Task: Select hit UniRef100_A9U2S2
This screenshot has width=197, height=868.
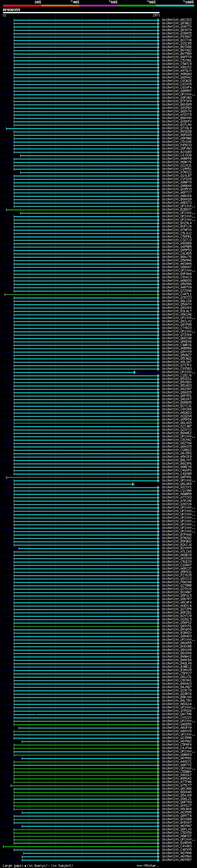Action: pyautogui.click(x=177, y=67)
